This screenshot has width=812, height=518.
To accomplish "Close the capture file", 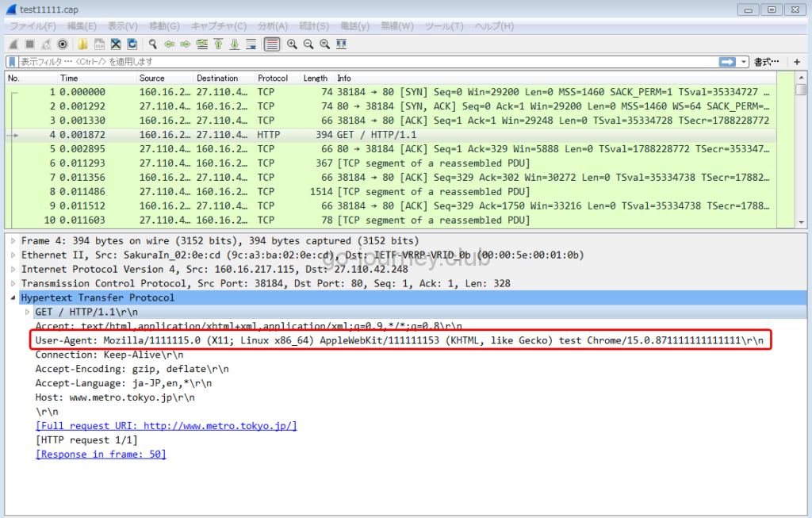I will 115,44.
